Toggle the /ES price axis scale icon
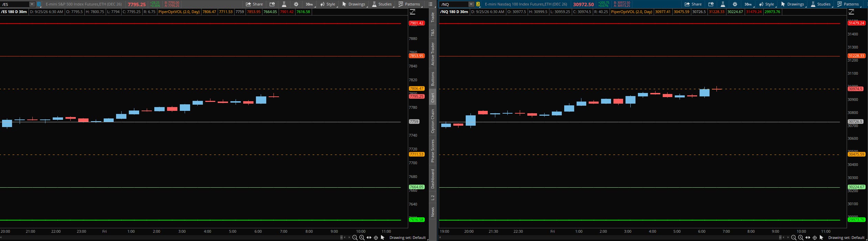The image size is (868, 241). tap(413, 12)
